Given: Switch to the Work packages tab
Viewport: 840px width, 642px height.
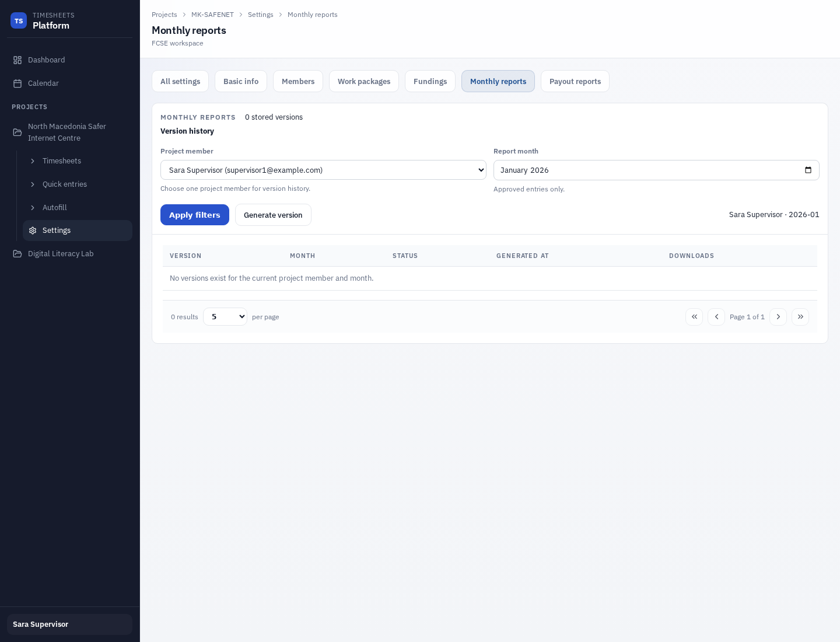Looking at the screenshot, I should point(364,81).
